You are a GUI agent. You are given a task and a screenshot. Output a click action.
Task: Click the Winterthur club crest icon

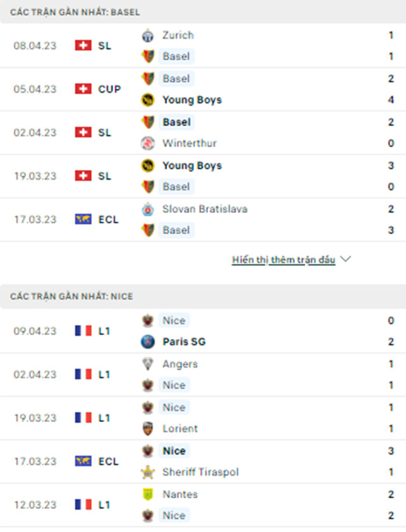(x=148, y=143)
